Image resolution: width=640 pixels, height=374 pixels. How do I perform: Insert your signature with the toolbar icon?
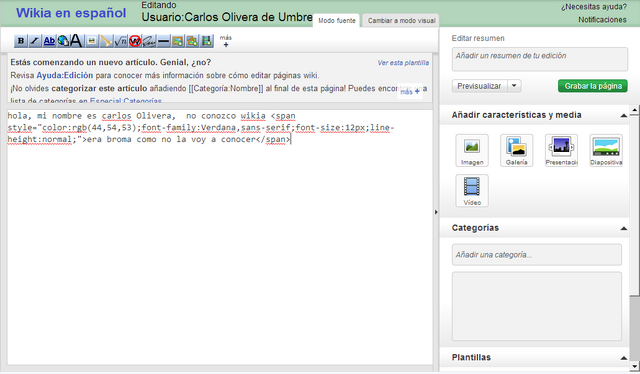149,41
